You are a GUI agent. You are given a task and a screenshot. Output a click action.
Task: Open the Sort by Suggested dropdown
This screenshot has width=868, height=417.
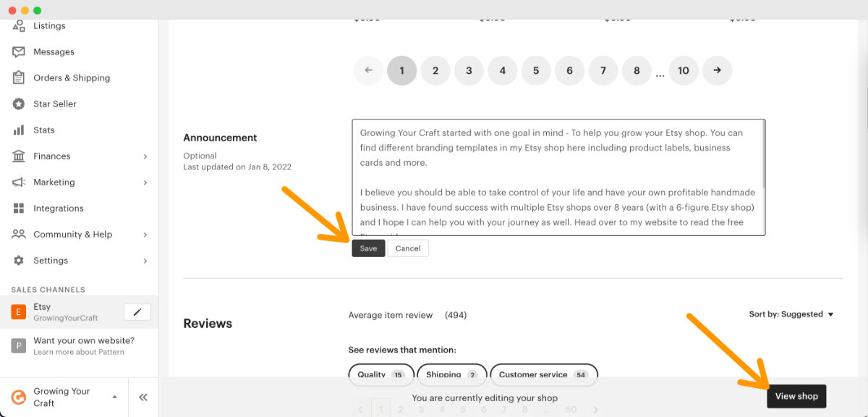click(792, 313)
